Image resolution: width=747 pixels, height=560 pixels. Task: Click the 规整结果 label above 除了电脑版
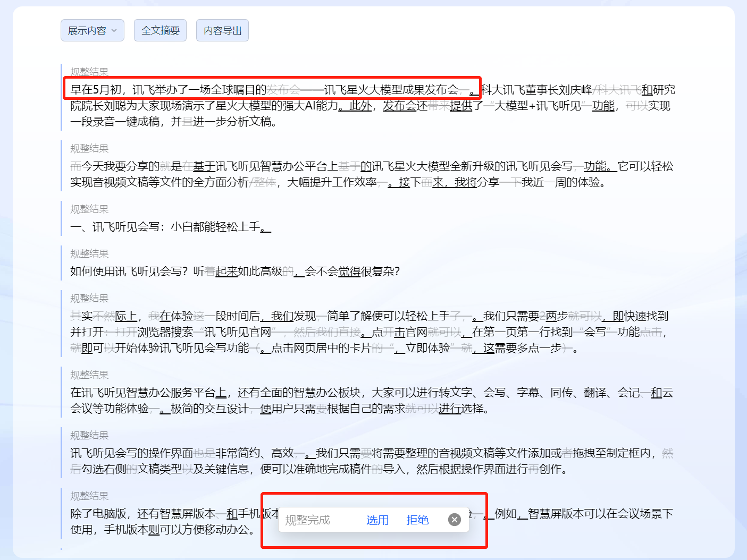pyautogui.click(x=89, y=496)
